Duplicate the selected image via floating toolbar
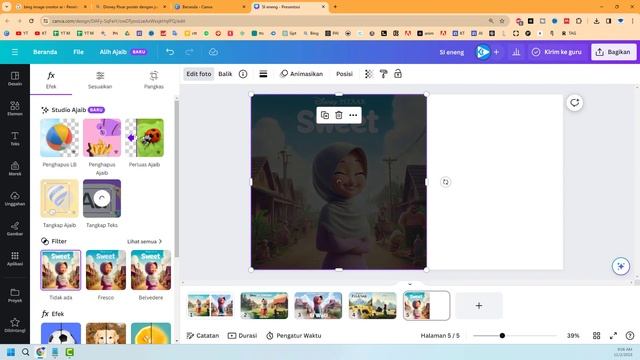Screen dimensions: 640x360 325,115
